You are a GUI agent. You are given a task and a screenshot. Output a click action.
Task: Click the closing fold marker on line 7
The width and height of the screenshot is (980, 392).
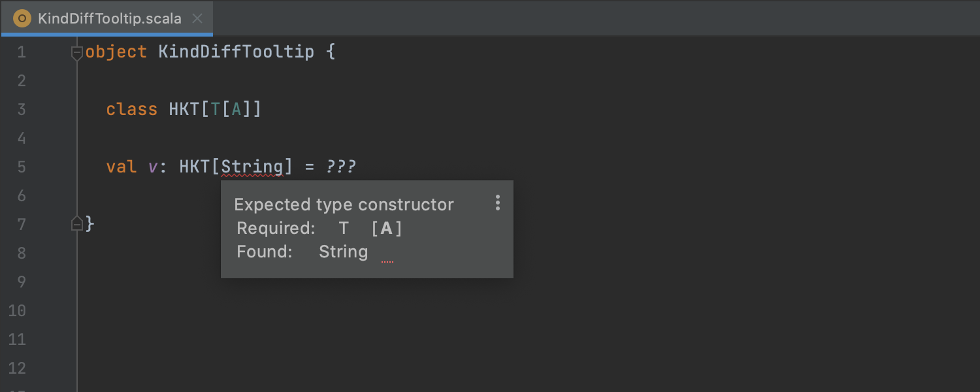tap(76, 224)
